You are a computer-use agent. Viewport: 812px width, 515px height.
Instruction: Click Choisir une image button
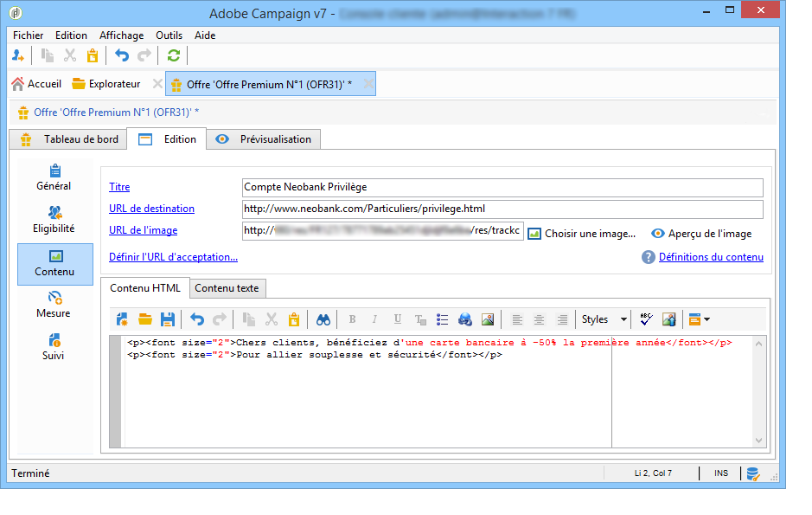point(582,234)
